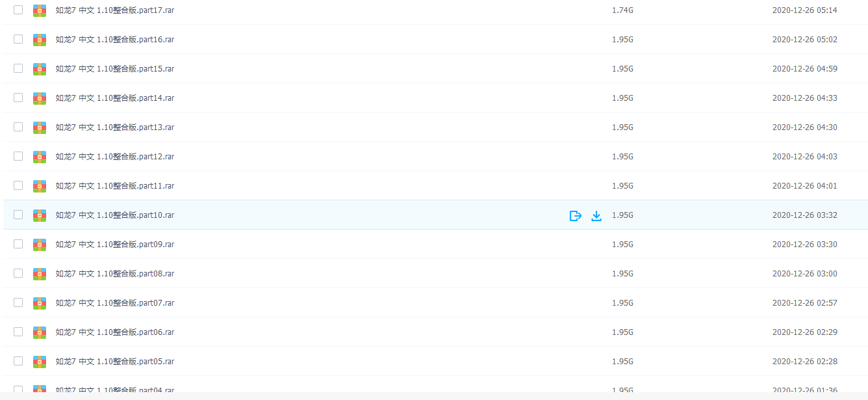Screen dimensions: 868x400
Task: Open file 如龙7 中文 1.10整合版.part16.rar
Action: click(115, 40)
